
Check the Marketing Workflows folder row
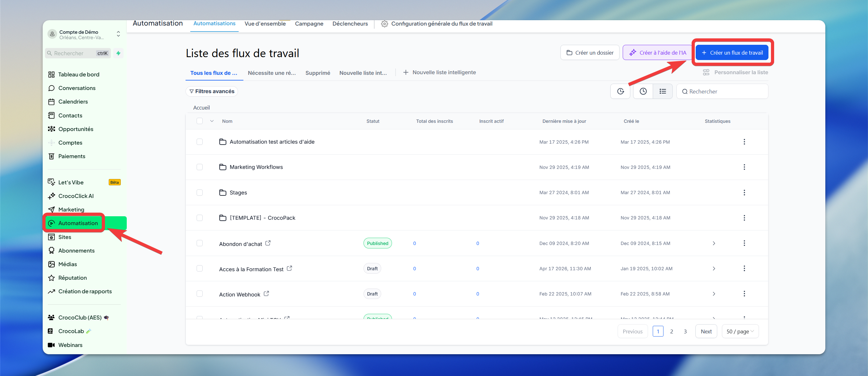[199, 167]
